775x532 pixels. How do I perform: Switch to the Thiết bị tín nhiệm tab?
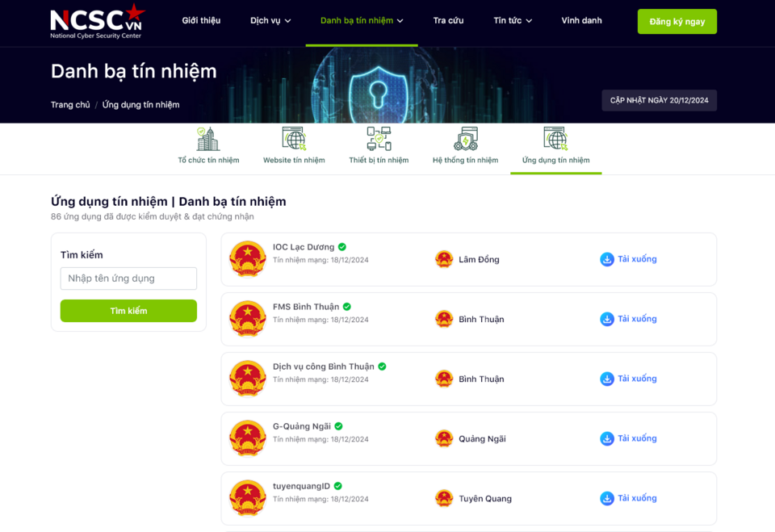379,160
